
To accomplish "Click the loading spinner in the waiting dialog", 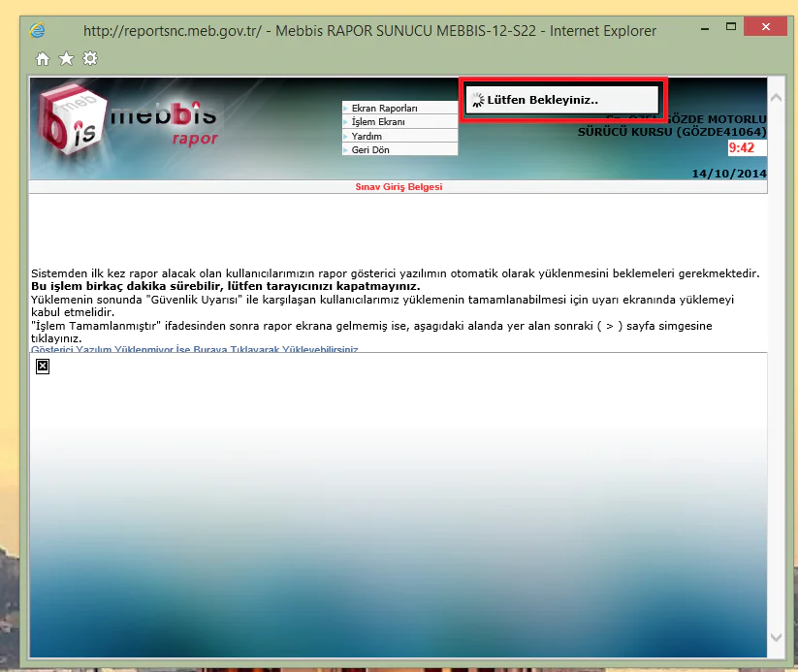I will 477,98.
